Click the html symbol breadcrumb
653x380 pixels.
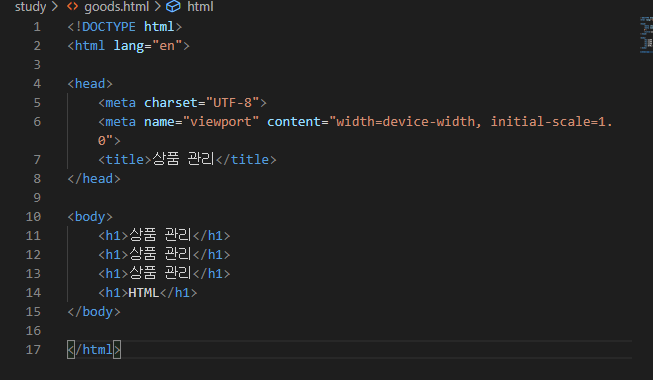200,7
